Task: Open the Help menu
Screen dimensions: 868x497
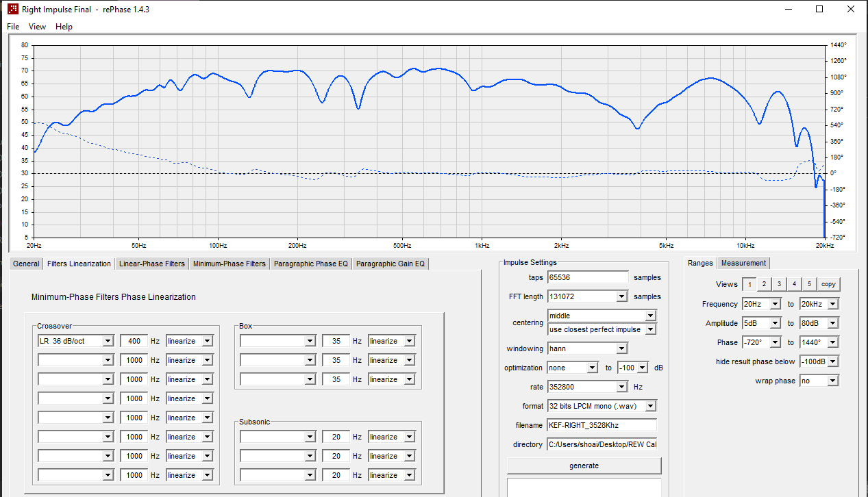Action: 64,27
